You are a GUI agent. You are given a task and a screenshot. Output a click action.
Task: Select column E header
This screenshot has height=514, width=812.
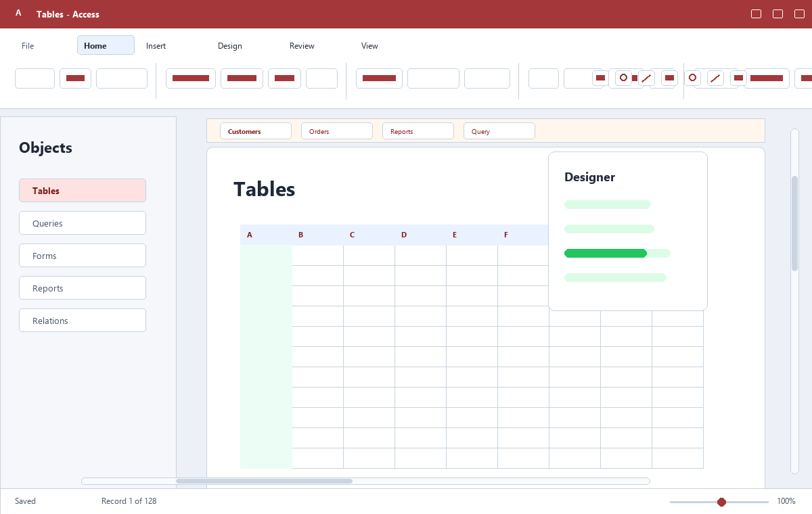(x=472, y=235)
